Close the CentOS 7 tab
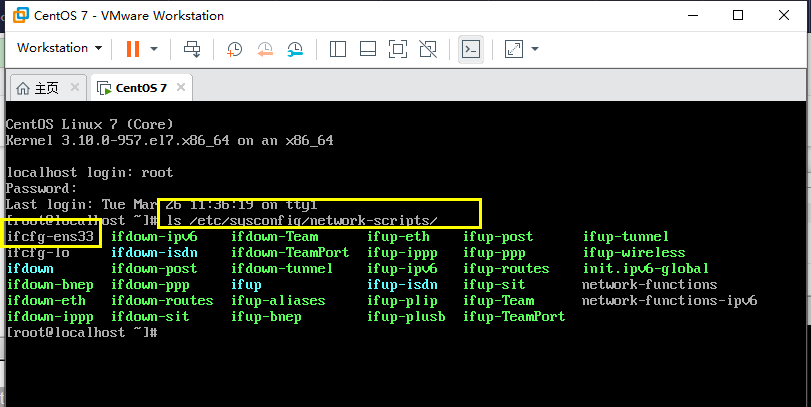The width and height of the screenshot is (811, 407). (181, 87)
